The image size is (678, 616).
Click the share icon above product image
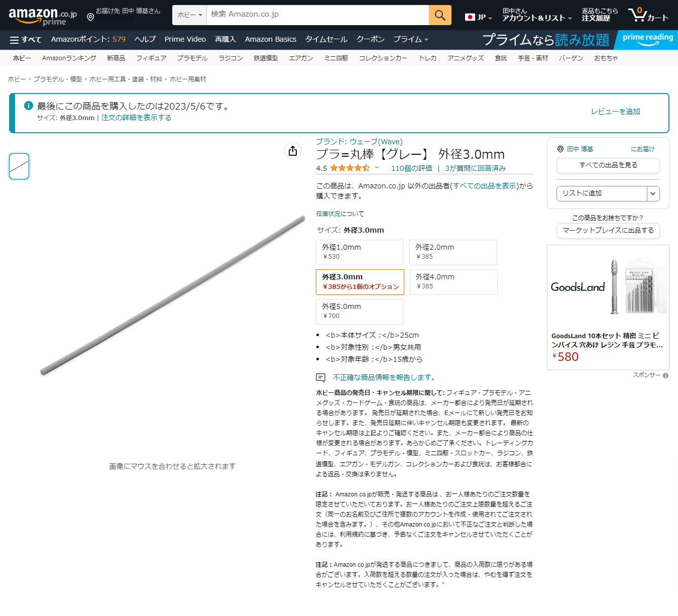pyautogui.click(x=293, y=151)
